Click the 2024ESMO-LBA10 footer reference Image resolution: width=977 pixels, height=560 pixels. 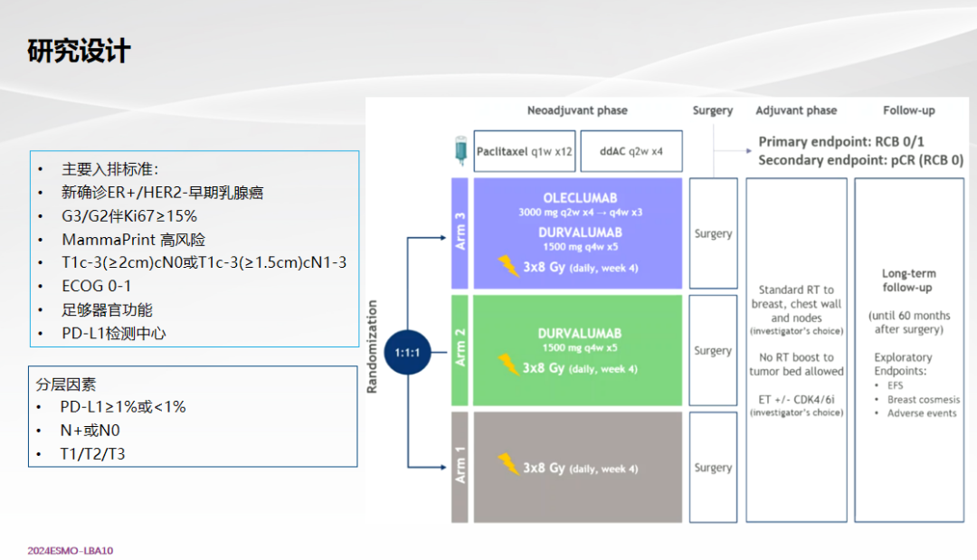tap(71, 550)
